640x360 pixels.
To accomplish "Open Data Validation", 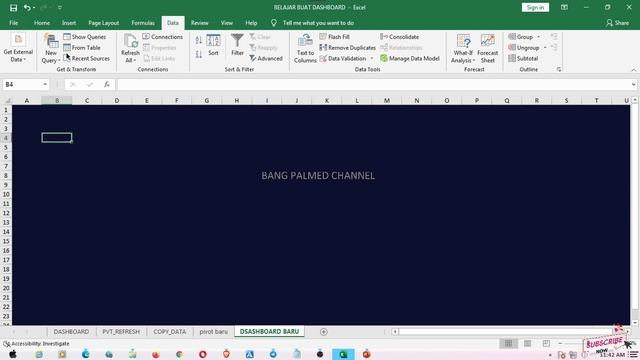I will pyautogui.click(x=343, y=58).
